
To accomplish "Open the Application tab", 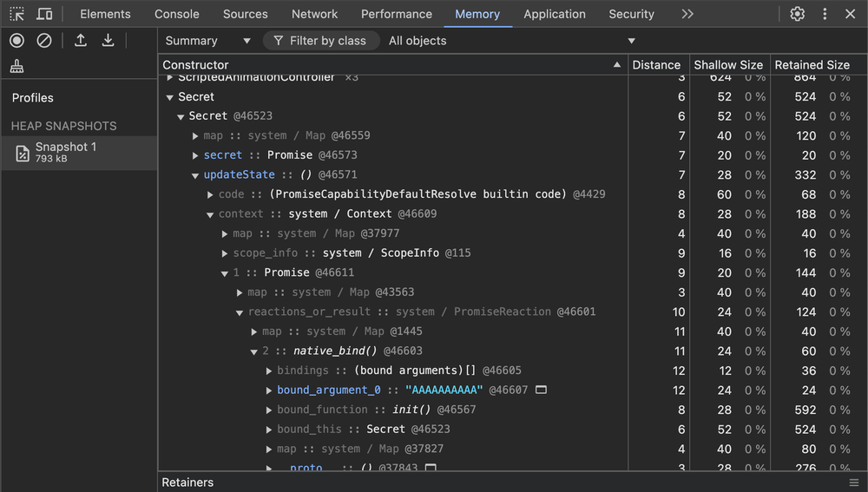I will pos(554,14).
